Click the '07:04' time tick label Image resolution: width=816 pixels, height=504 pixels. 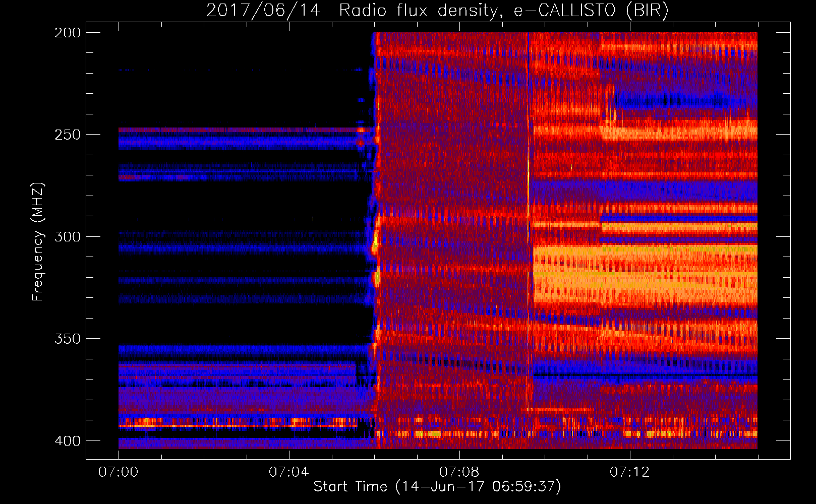pyautogui.click(x=288, y=472)
